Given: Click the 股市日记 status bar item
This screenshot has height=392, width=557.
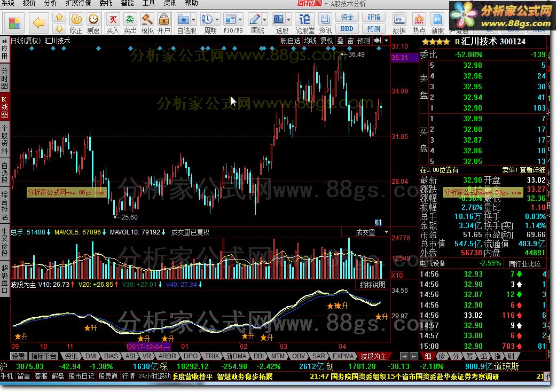Looking at the screenshot, I should pos(81,376).
